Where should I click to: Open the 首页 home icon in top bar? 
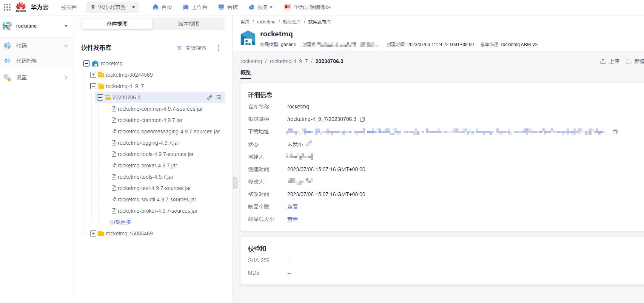(x=156, y=7)
